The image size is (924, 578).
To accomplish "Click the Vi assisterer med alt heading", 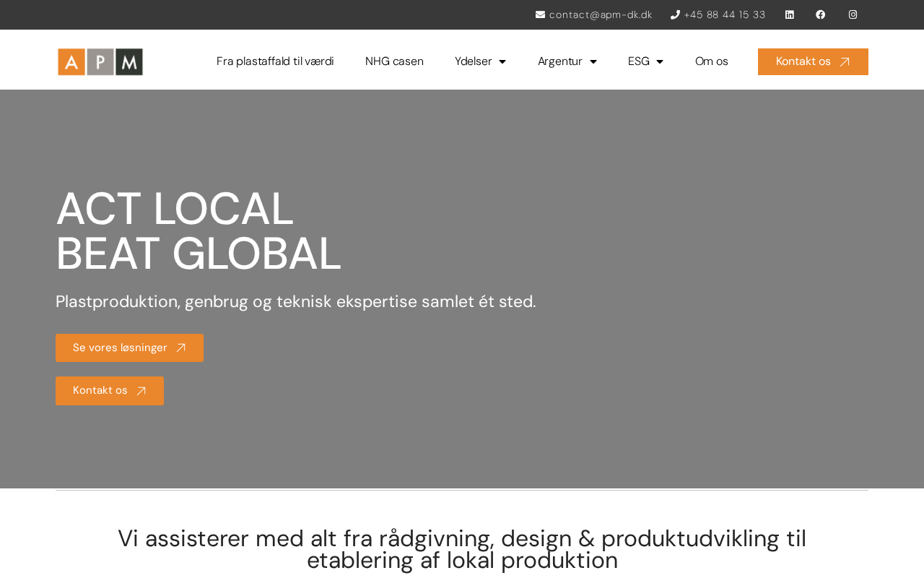I will click(462, 549).
